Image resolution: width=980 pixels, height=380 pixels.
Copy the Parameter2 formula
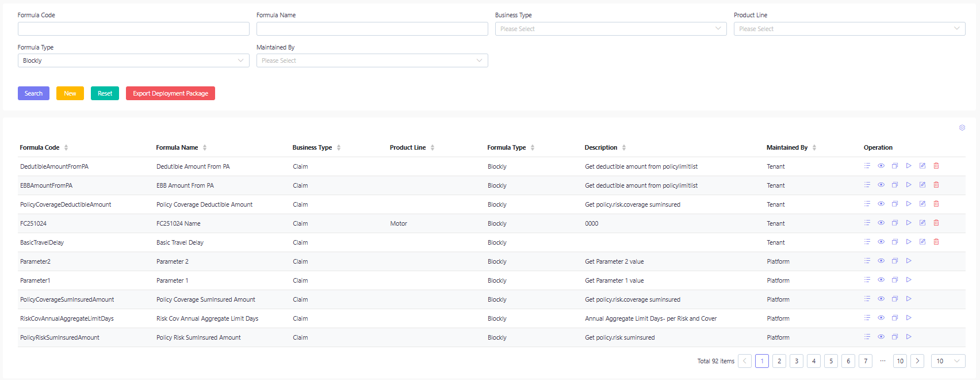pyautogui.click(x=895, y=261)
